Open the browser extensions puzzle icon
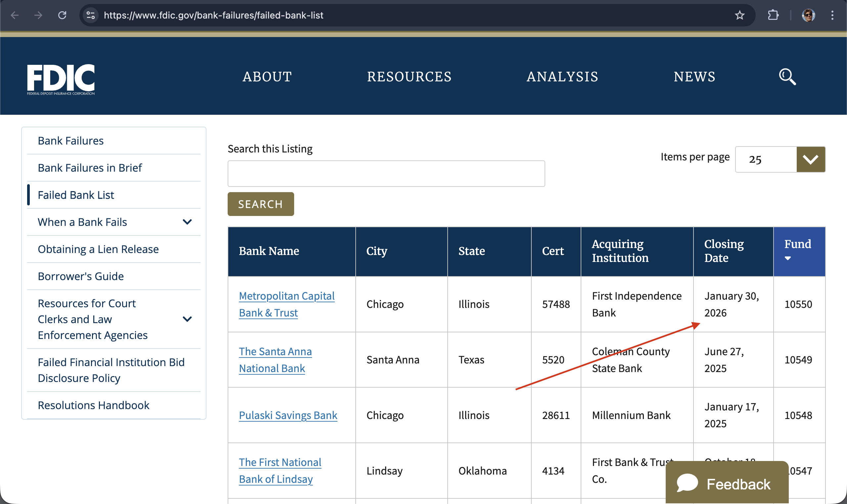The image size is (847, 504). pyautogui.click(x=773, y=15)
